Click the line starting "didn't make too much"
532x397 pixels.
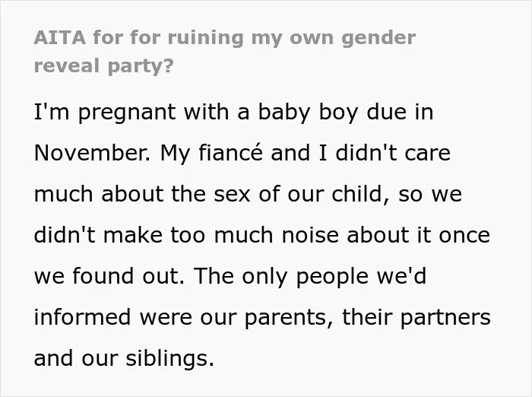262,235
